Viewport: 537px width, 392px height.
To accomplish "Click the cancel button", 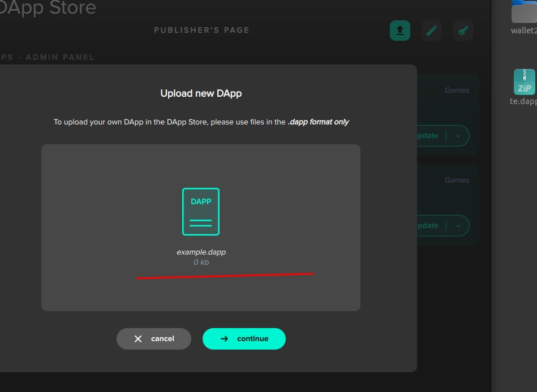I will click(153, 338).
